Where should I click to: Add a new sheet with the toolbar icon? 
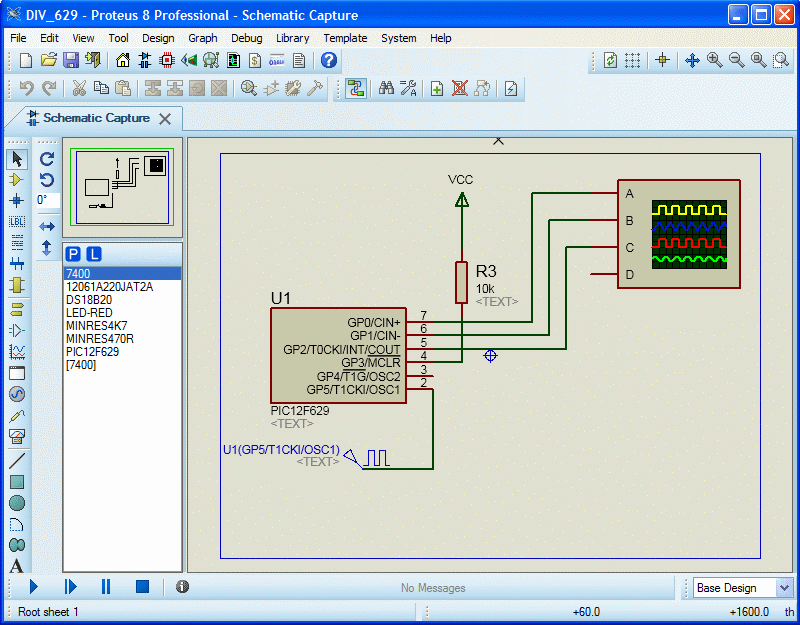(x=437, y=89)
